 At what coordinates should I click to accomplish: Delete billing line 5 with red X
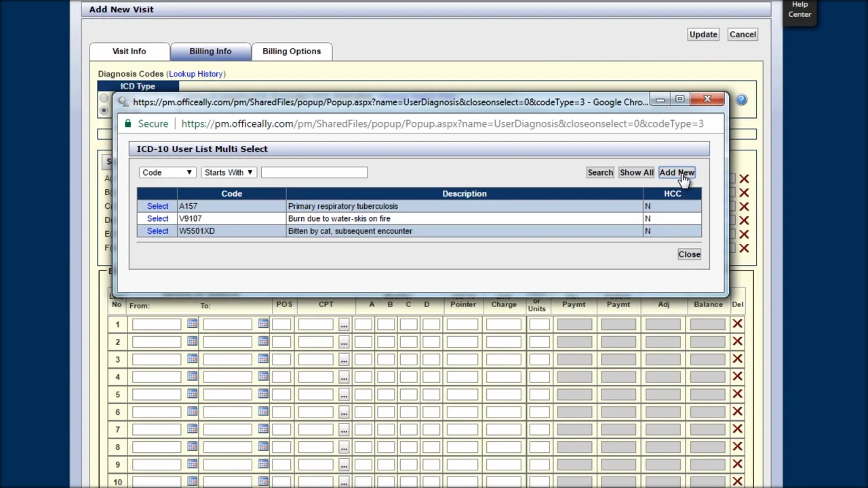(737, 394)
